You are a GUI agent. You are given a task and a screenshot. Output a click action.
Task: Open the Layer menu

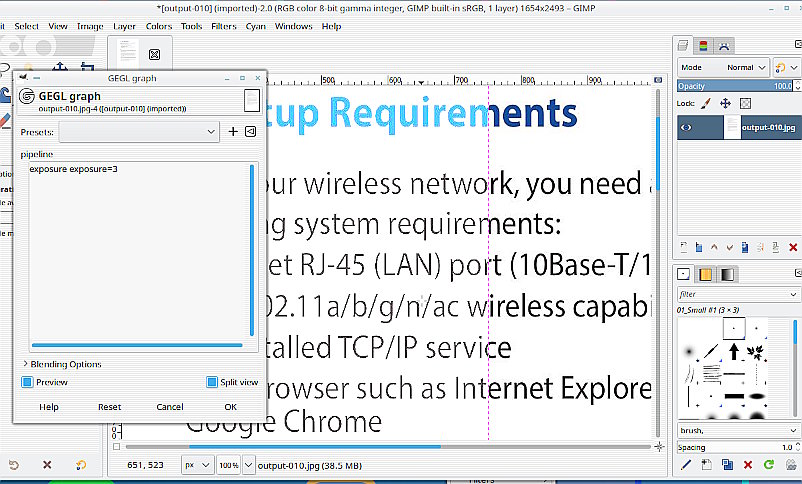[124, 26]
